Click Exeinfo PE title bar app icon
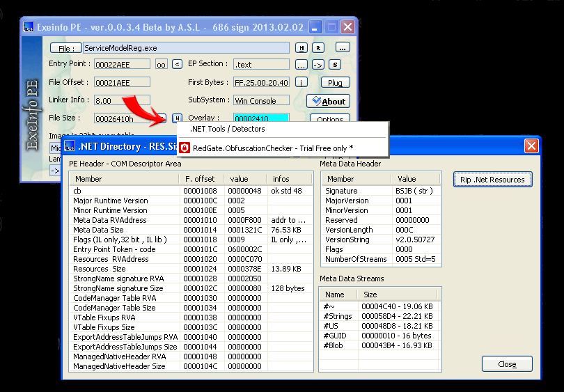This screenshot has height=392, width=564. [28, 27]
